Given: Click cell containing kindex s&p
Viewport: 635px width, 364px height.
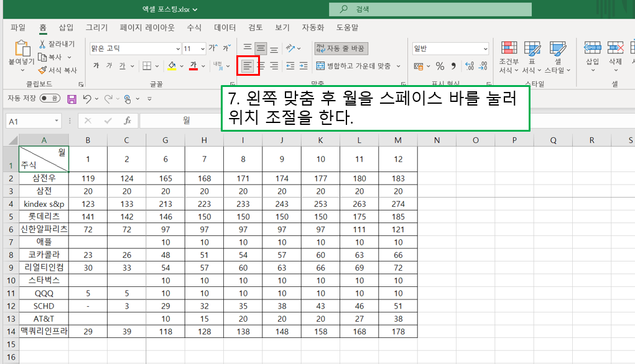Looking at the screenshot, I should 44,204.
